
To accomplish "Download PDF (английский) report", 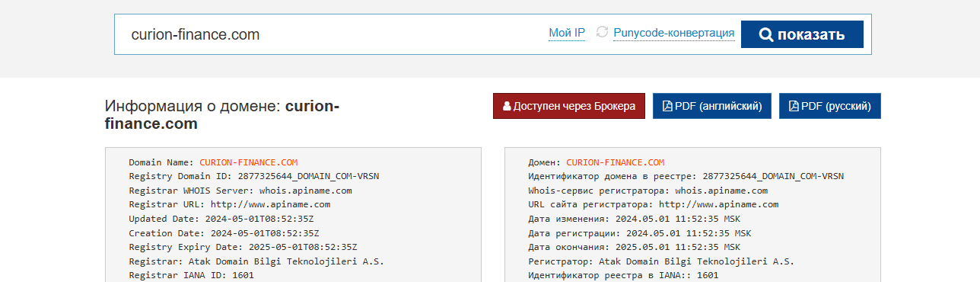I will (x=712, y=106).
